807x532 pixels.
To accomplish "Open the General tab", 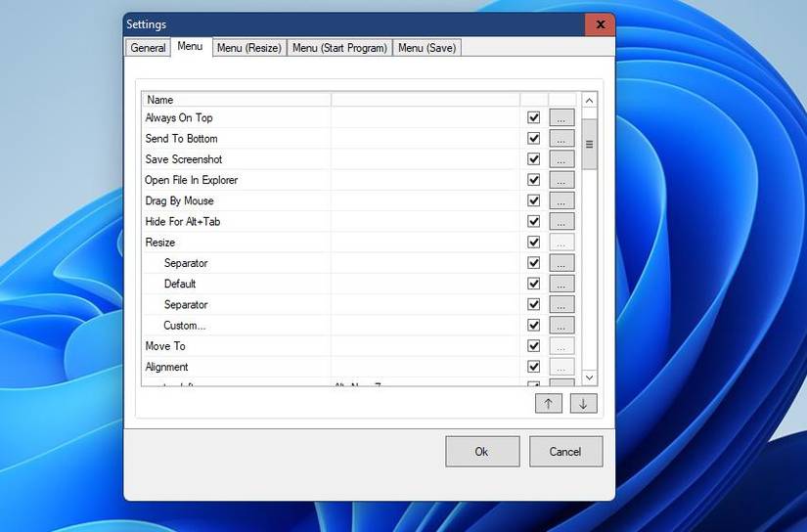I will click(x=148, y=48).
